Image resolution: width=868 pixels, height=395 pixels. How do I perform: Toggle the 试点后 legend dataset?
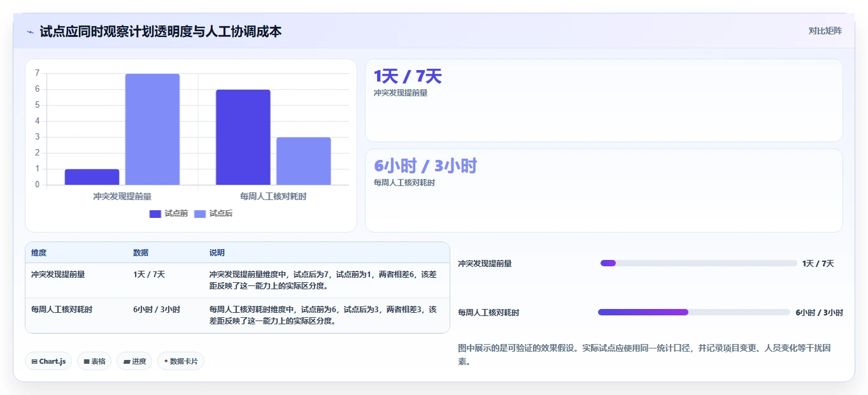213,213
